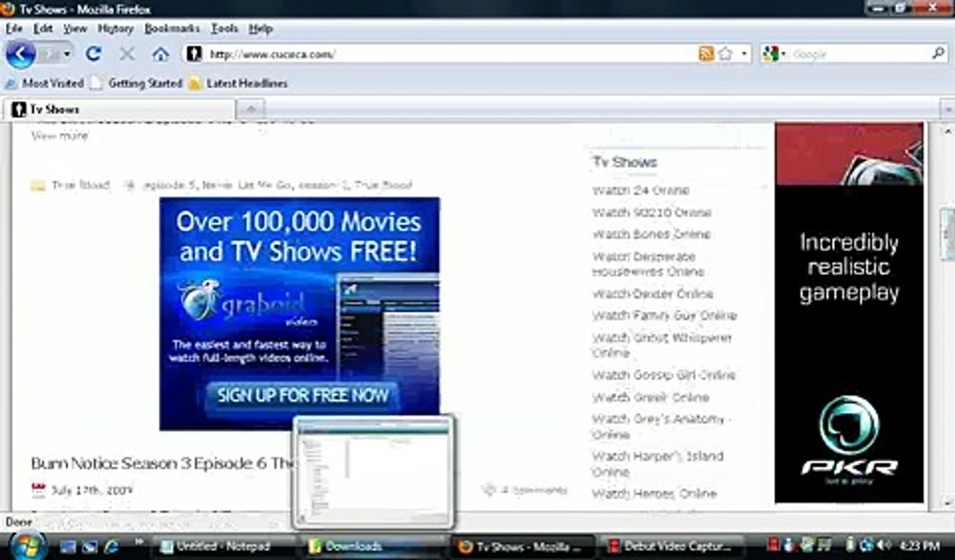Open the Getting Started bookmark
The height and width of the screenshot is (560, 955).
coord(136,83)
